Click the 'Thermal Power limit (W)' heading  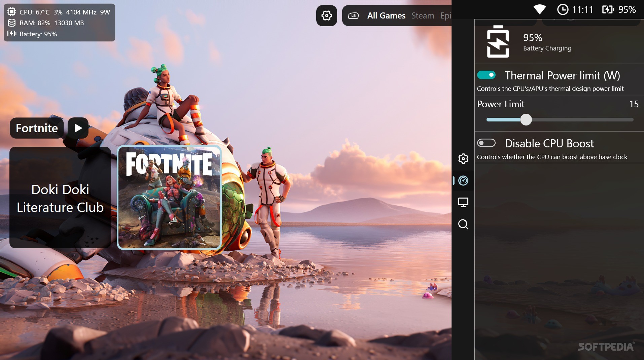coord(562,75)
